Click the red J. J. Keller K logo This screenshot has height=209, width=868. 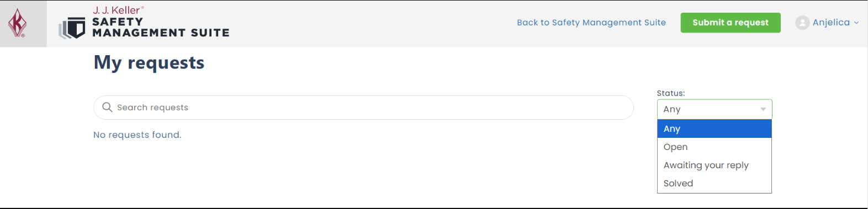tap(17, 23)
